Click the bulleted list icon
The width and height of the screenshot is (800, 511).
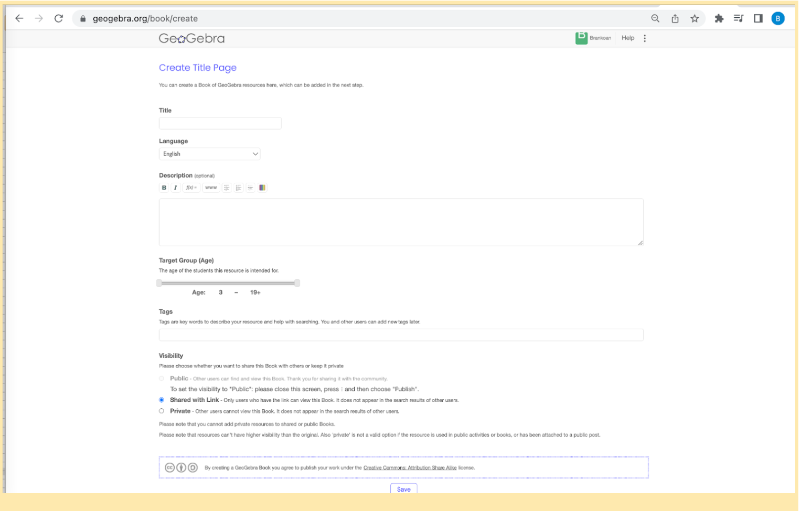[227, 188]
